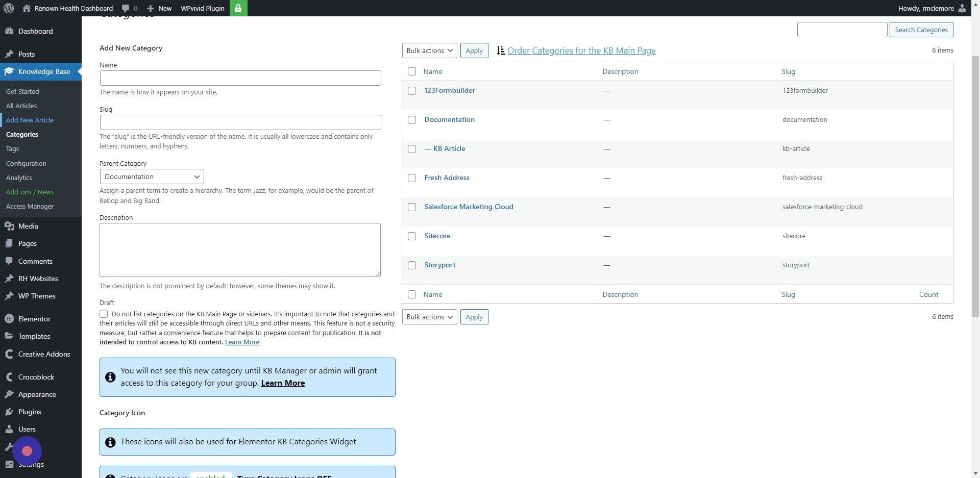
Task: Click the WordPress logo icon
Action: 9,8
